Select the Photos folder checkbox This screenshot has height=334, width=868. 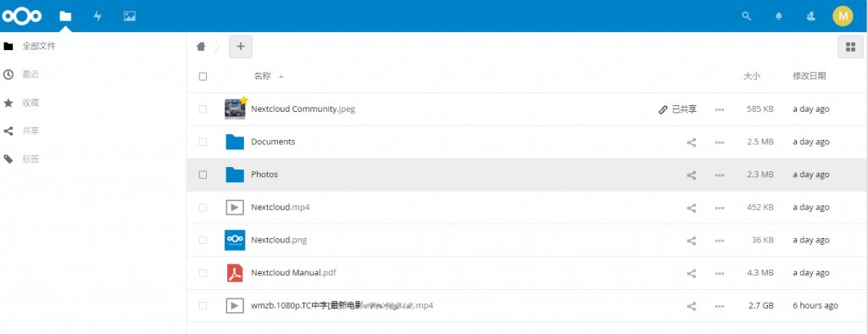[x=203, y=175]
